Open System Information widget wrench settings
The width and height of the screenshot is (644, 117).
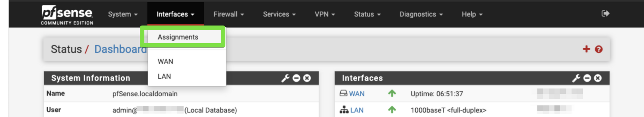click(x=285, y=78)
